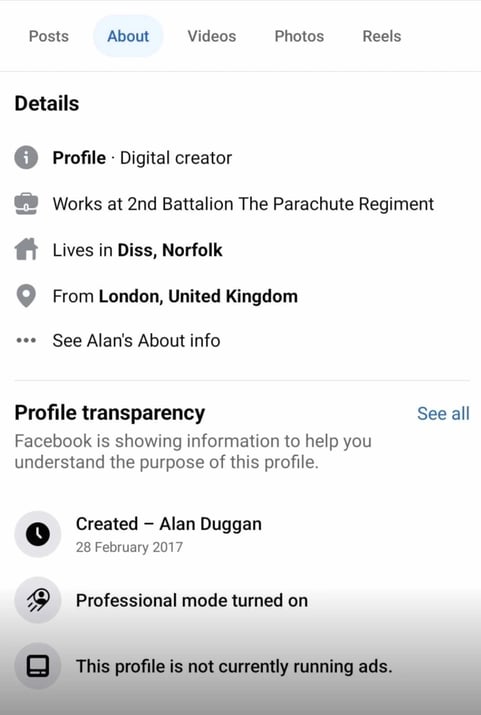Click Created – Alan Duggan entry
Screen dimensions: 481x715
[169, 534]
